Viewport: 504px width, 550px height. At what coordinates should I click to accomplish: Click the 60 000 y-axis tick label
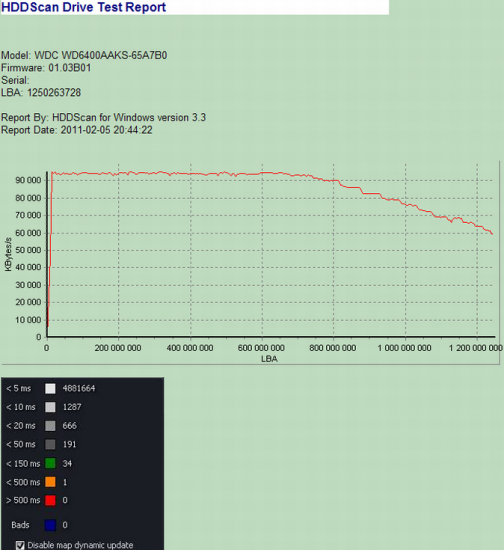28,233
